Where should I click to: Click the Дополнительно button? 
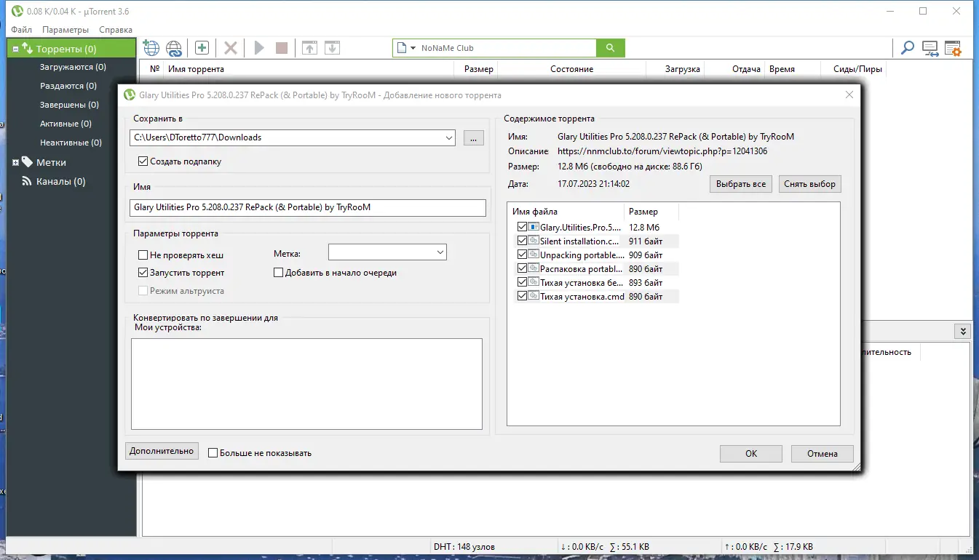[x=162, y=451]
